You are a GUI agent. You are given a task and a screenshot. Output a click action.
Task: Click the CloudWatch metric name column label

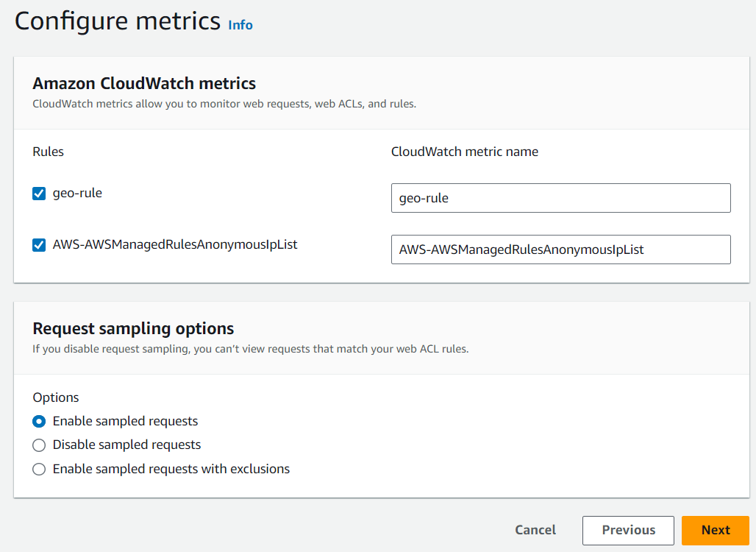pos(465,152)
